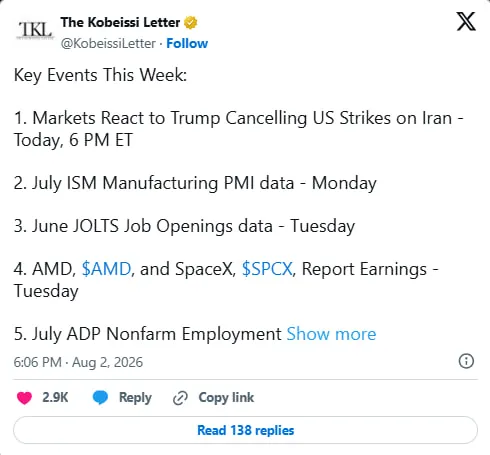Click the Reply text button
This screenshot has height=455, width=490.
pos(135,398)
